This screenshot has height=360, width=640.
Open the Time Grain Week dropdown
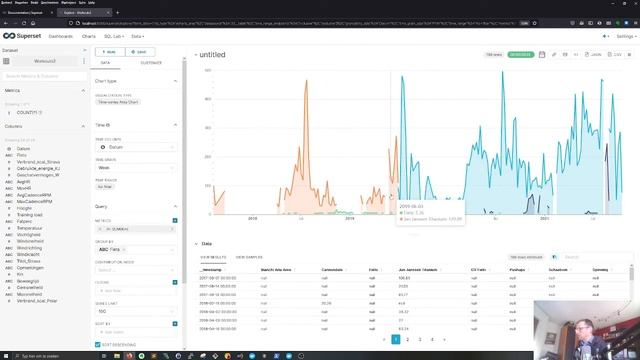click(x=136, y=168)
